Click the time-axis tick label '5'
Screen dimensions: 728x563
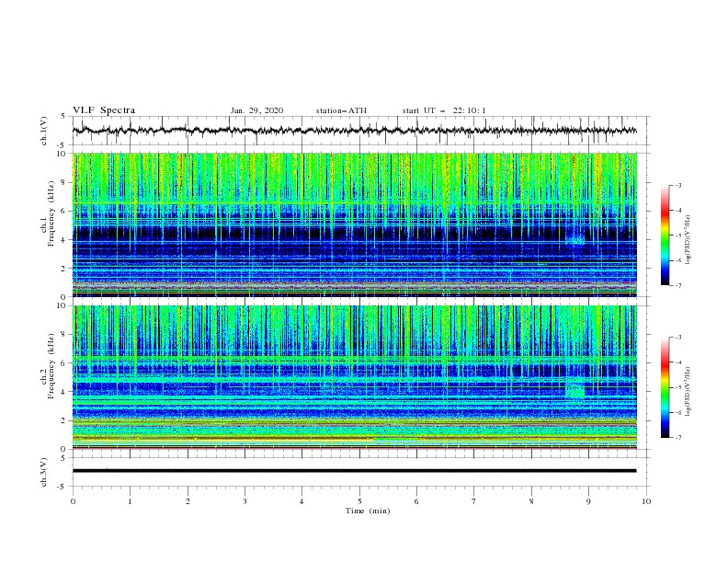tap(359, 501)
